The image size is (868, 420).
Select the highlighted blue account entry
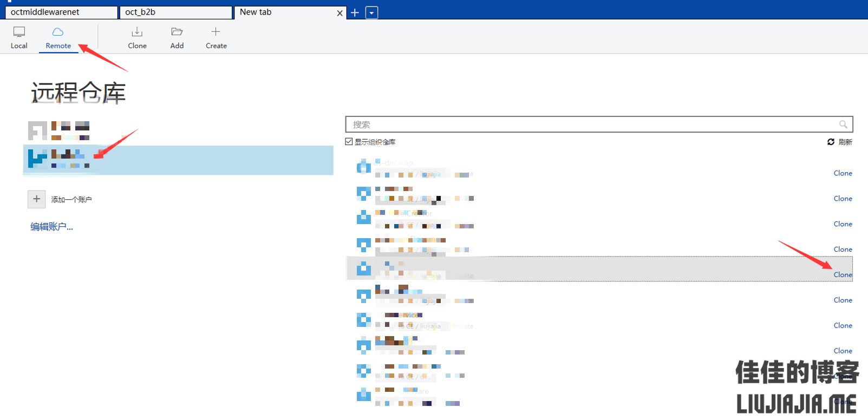coord(178,160)
